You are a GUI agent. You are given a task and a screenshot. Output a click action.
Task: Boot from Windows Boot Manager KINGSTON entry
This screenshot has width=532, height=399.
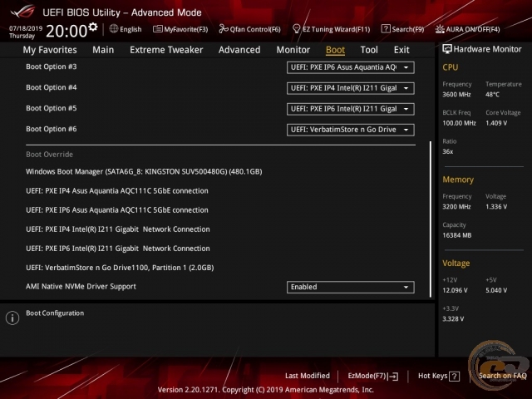[x=144, y=172]
